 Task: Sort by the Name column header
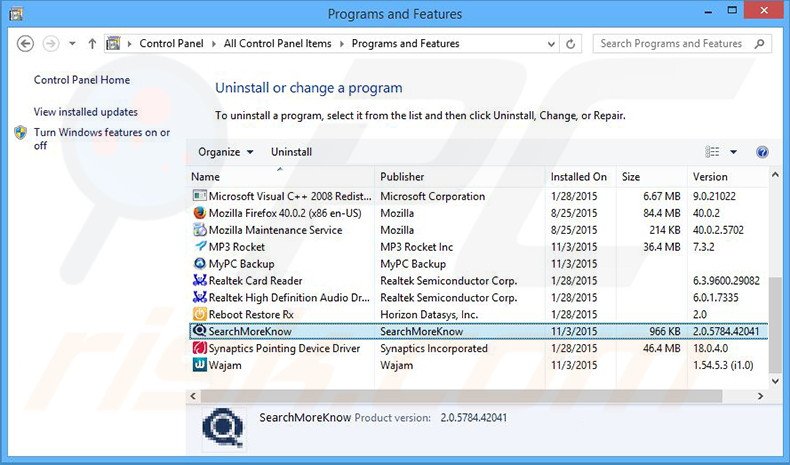coord(280,177)
